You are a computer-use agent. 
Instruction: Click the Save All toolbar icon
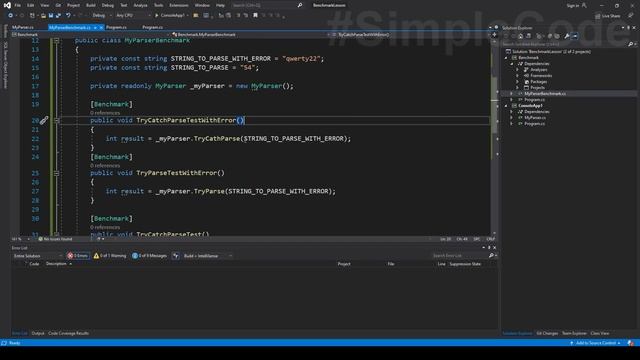click(x=58, y=16)
